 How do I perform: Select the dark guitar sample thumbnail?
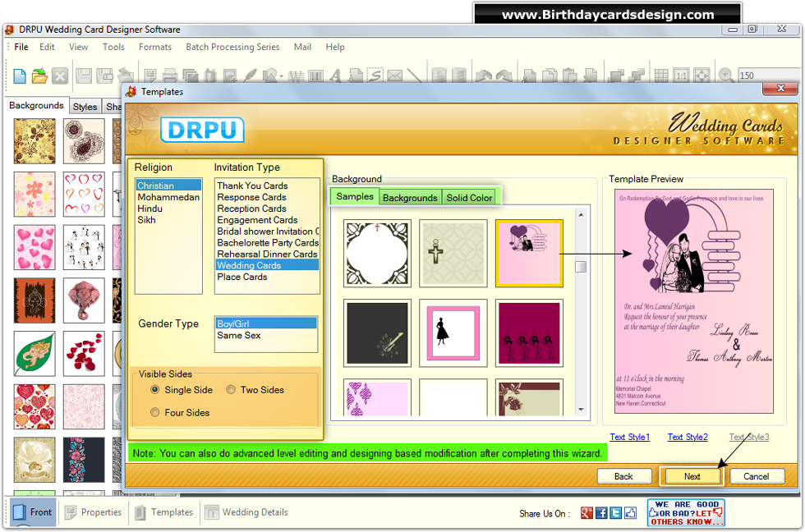(377, 333)
